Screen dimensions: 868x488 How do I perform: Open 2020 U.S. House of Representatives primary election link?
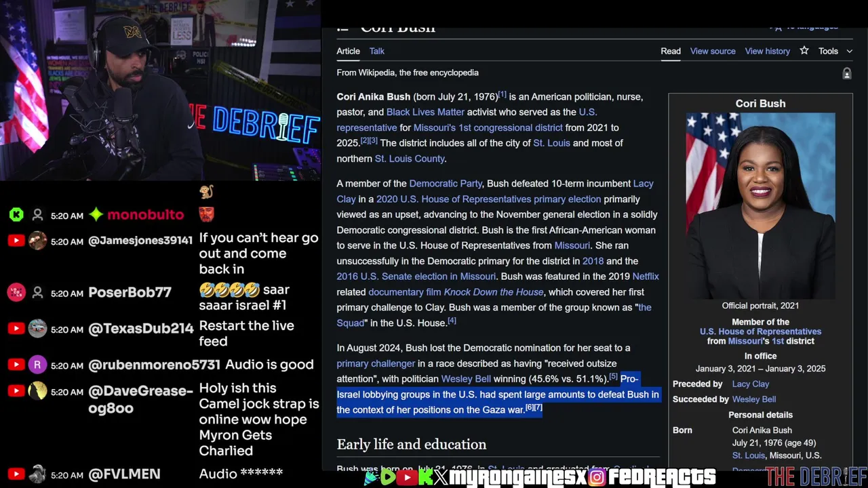(488, 199)
